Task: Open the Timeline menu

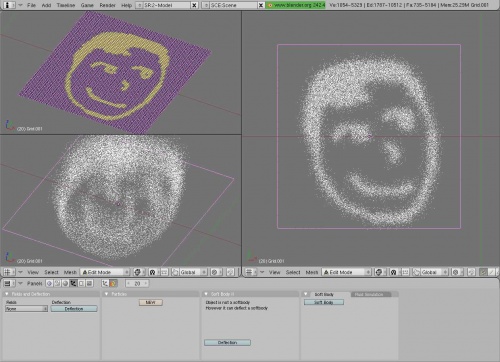Action: click(66, 5)
